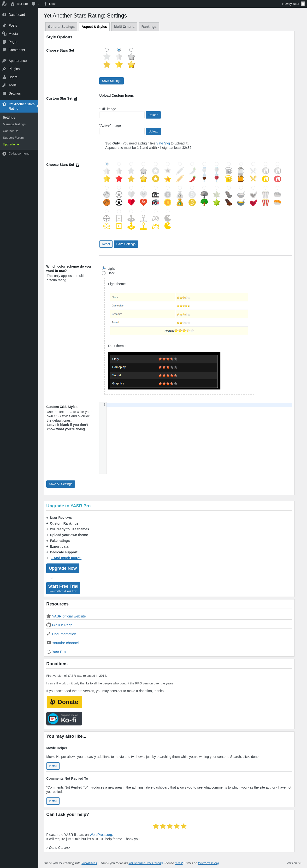The image size is (307, 868).
Task: Click the Tools wrench icon
Action: tap(4, 85)
